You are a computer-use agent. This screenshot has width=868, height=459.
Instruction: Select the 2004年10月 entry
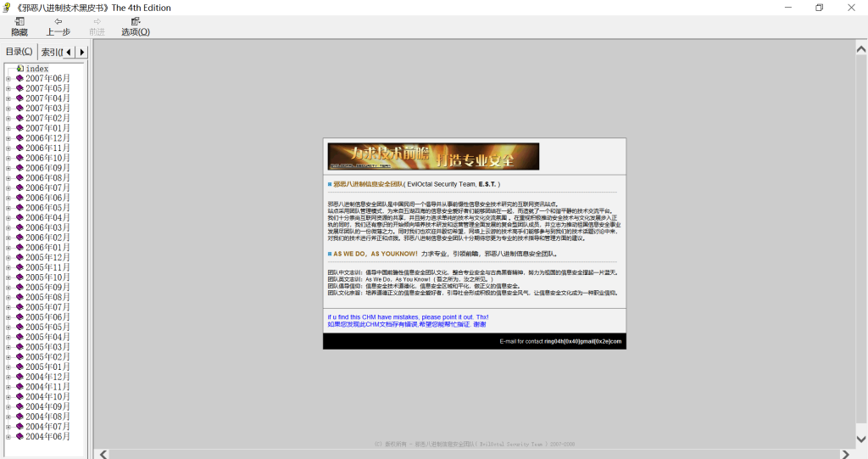[47, 397]
